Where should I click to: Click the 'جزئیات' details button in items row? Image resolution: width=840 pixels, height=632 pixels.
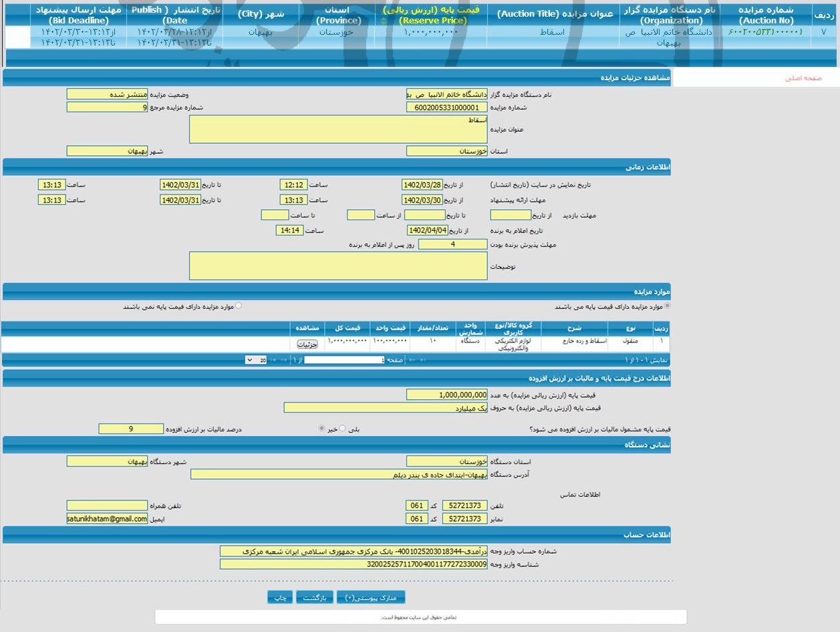point(307,344)
